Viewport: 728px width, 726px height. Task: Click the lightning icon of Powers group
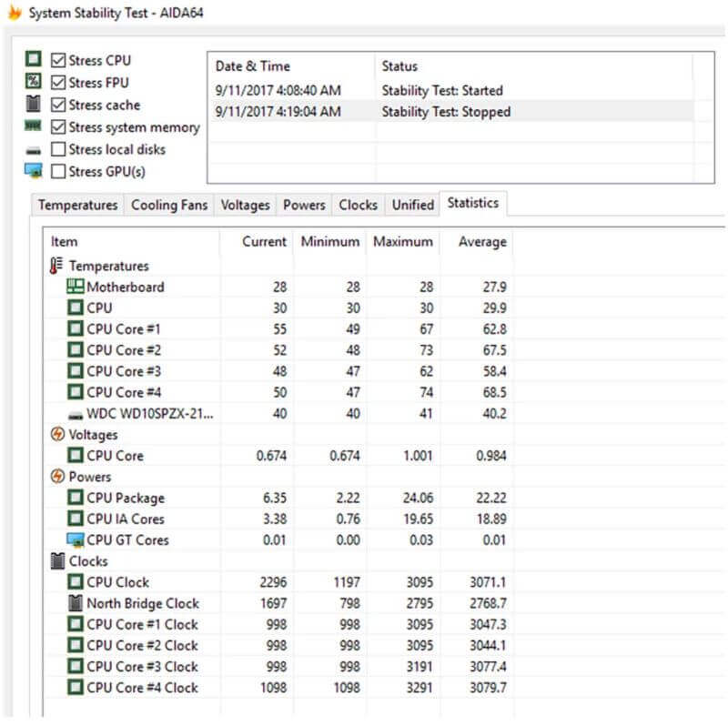click(57, 476)
